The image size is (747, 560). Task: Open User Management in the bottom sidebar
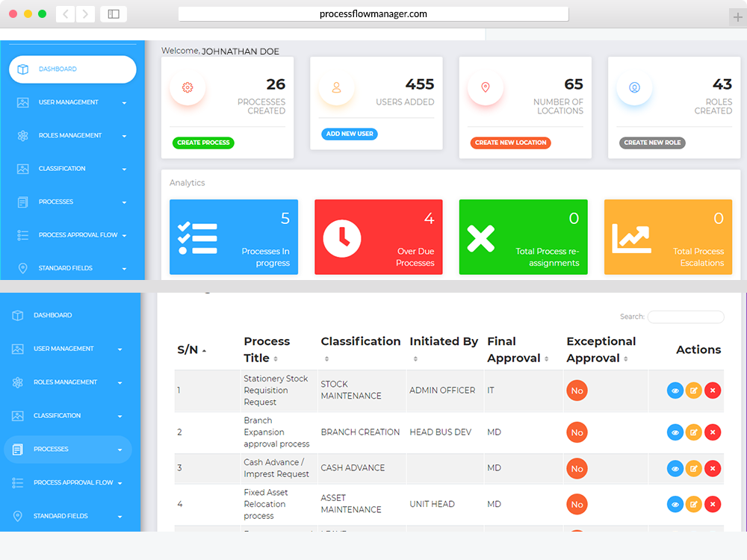pos(68,349)
